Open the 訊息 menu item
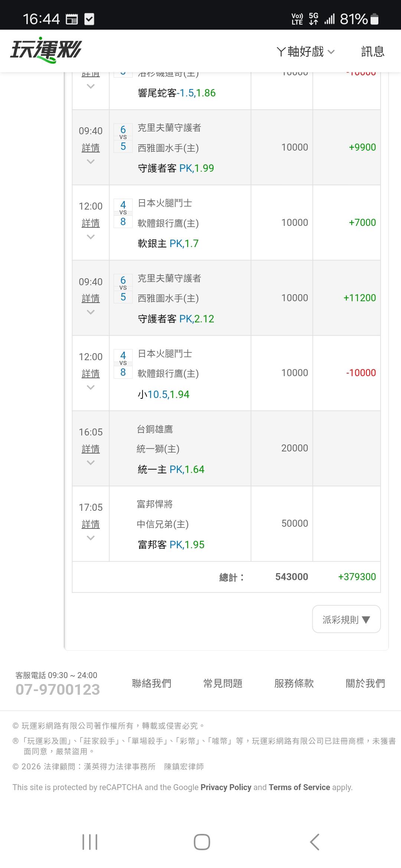Viewport: 401px width, 868px height. click(372, 52)
